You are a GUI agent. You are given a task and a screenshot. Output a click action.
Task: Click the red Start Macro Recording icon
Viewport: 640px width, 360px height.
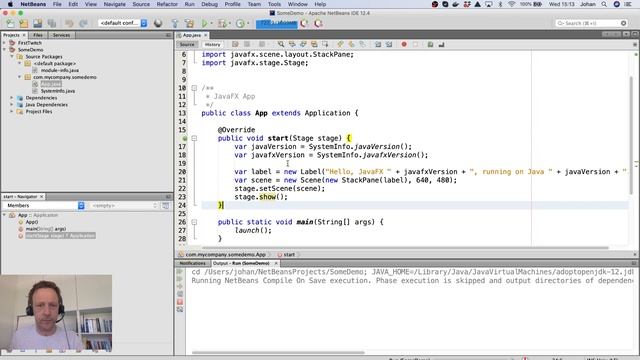click(x=404, y=44)
